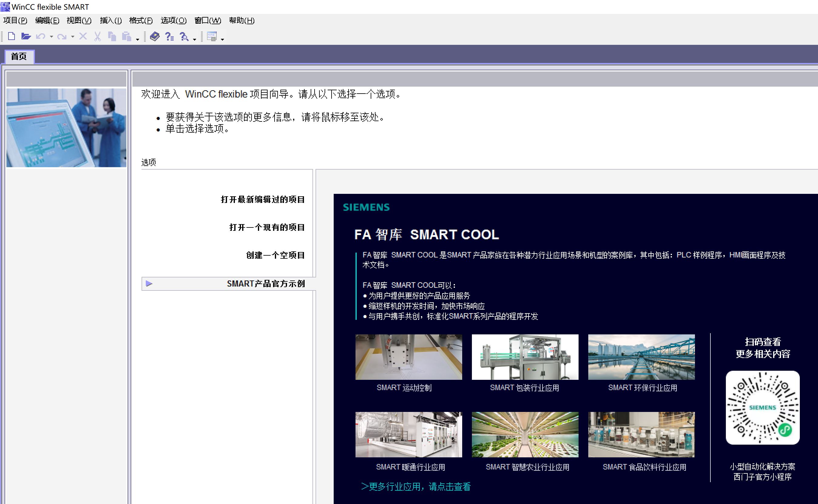Open the 项目(P) menu
This screenshot has width=818, height=504.
(x=15, y=21)
